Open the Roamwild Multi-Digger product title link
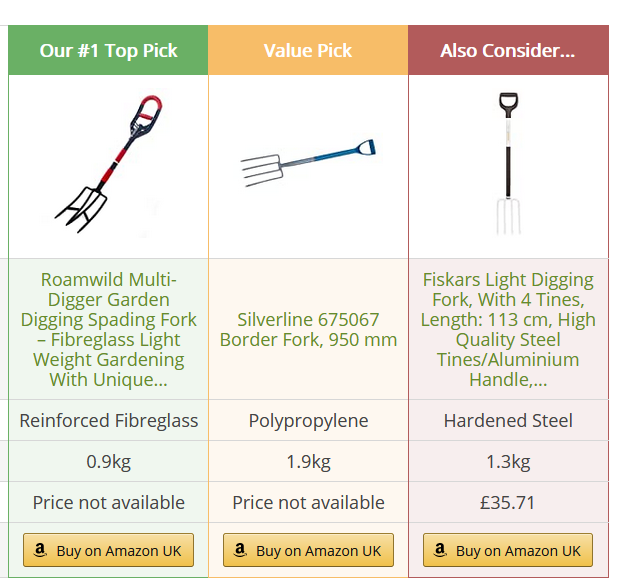 pos(108,329)
